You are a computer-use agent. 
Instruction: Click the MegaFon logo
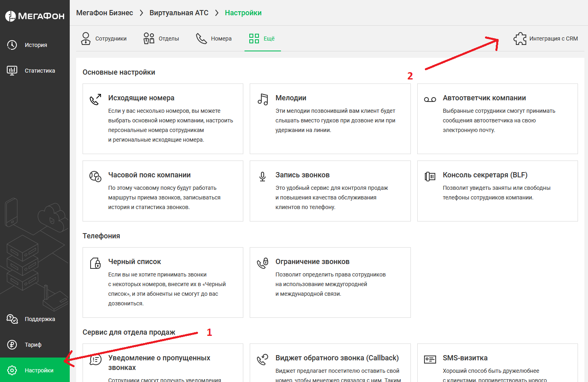click(x=34, y=16)
